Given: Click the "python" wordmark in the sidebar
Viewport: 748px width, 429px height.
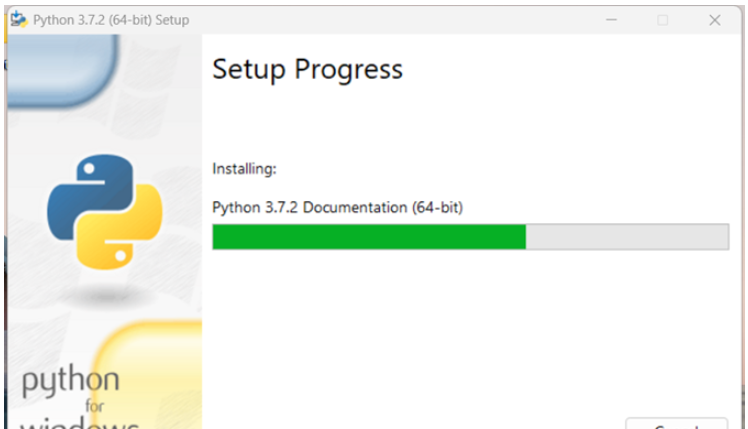Looking at the screenshot, I should point(71,381).
